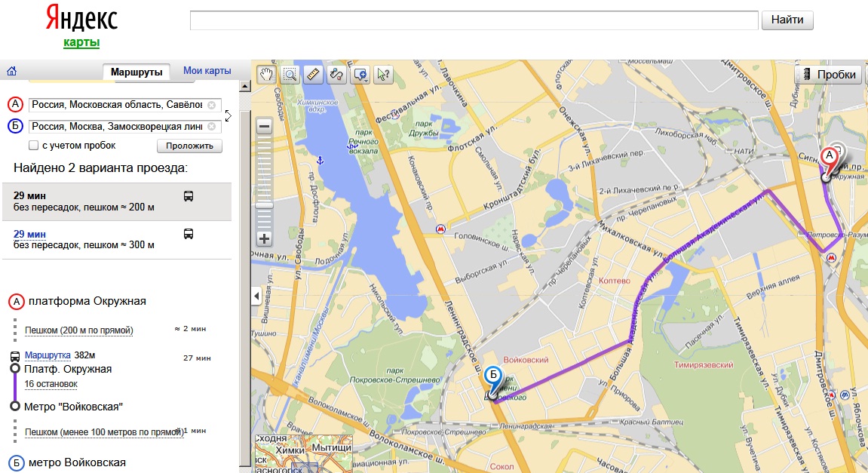868x473 pixels.
Task: Collapse the side panel with arrow
Action: (256, 296)
